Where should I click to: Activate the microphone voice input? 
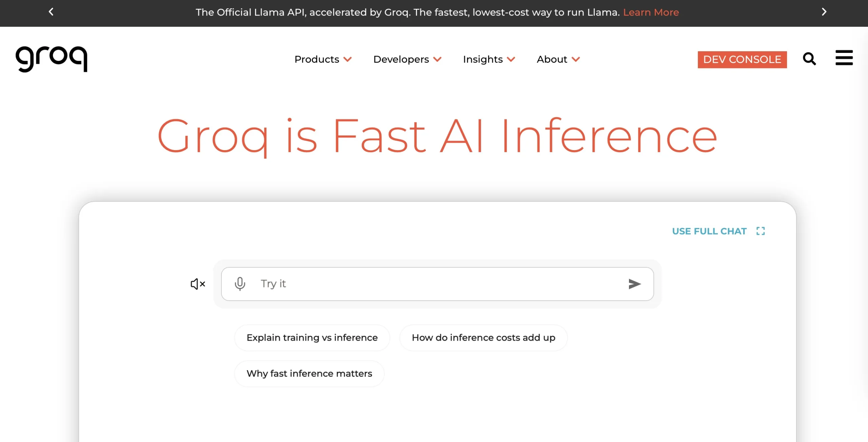(x=240, y=284)
